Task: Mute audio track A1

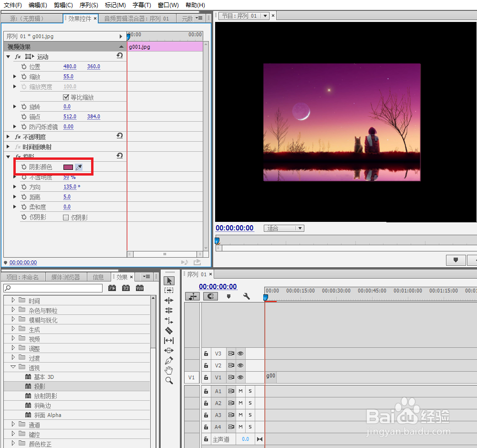Action: click(240, 391)
